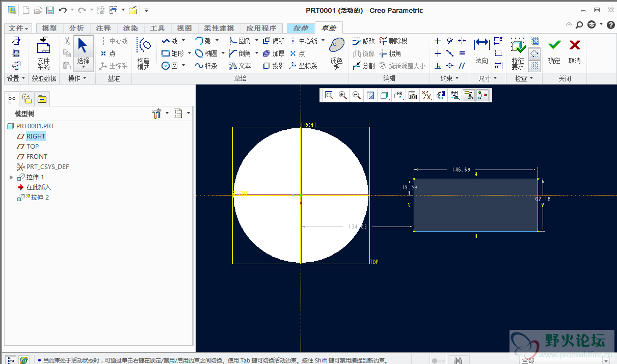617x364 pixels.
Task: Click the 拐角 (Corner) trim tool
Action: (x=390, y=53)
